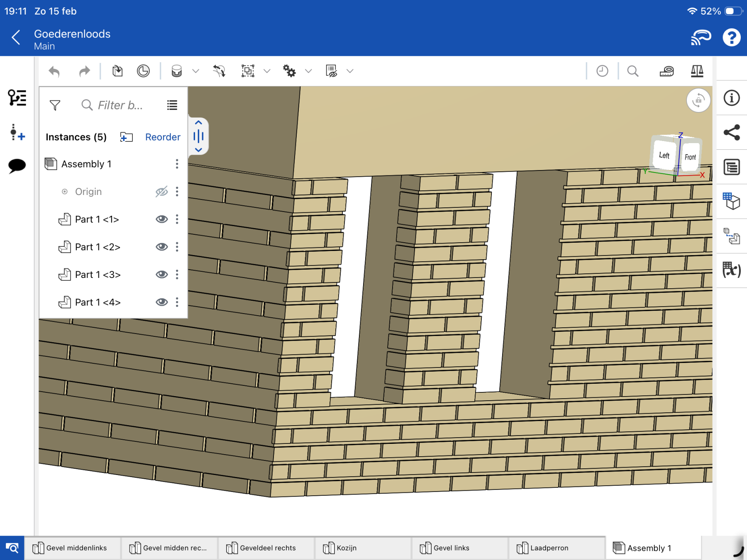This screenshot has width=747, height=560.
Task: Switch to the Laadperron tab
Action: click(549, 548)
